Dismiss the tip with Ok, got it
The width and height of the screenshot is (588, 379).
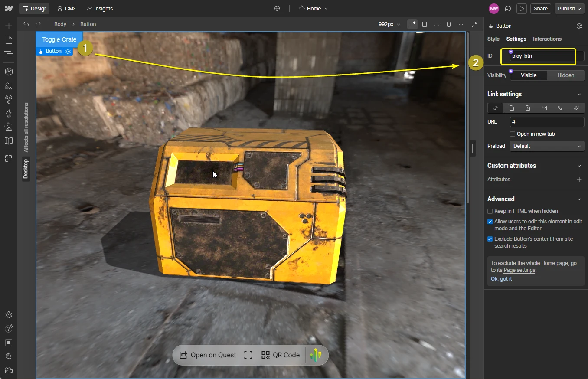point(501,279)
